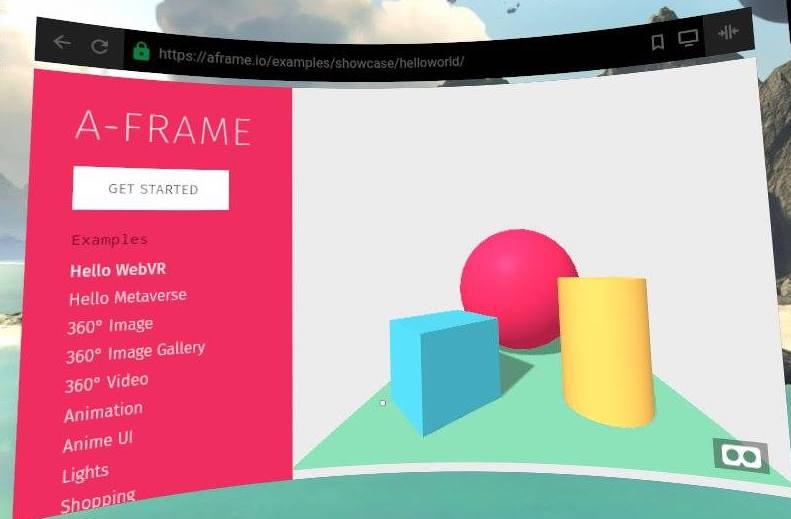This screenshot has height=519, width=791.
Task: Click the blue cube in the scene
Action: point(444,372)
